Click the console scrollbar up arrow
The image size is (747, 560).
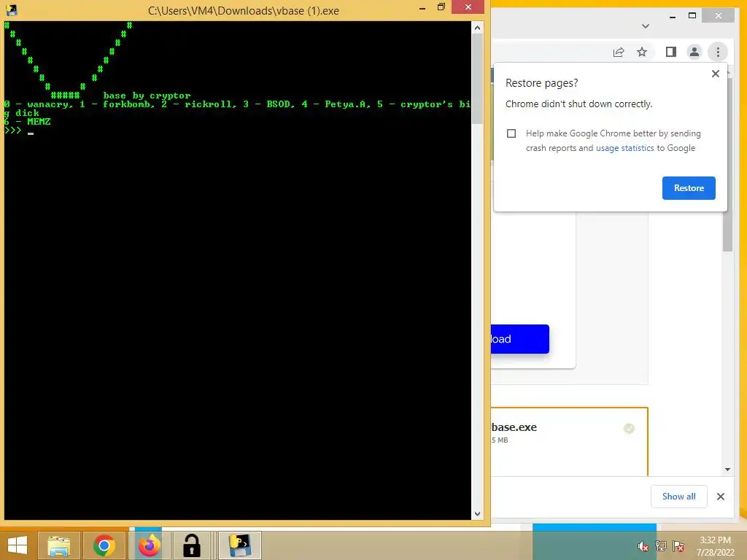point(477,28)
